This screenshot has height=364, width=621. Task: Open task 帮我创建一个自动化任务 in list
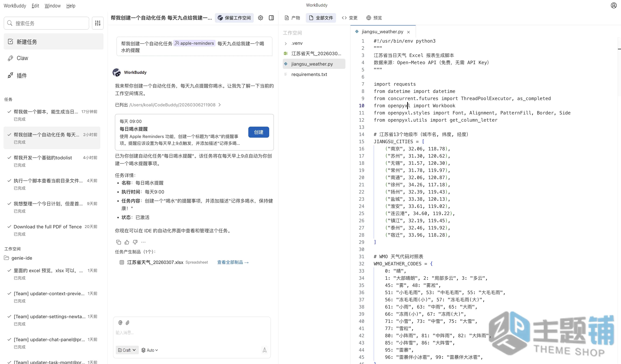pyautogui.click(x=52, y=138)
